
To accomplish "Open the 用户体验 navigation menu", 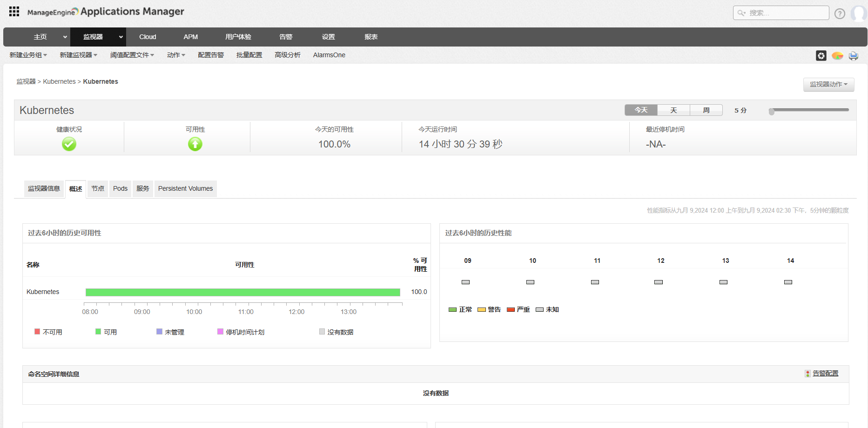I will pyautogui.click(x=238, y=37).
